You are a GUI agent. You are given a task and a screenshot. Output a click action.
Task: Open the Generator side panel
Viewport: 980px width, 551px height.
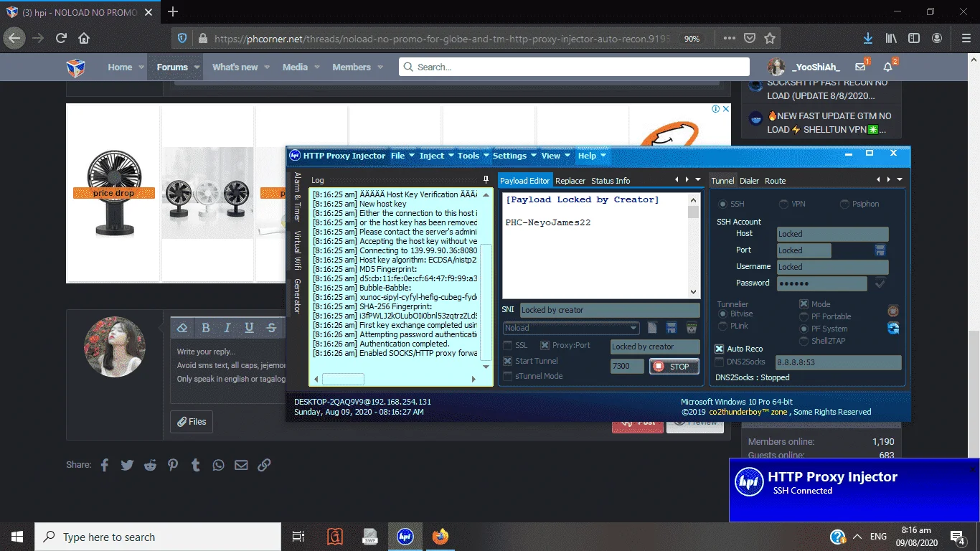298,296
